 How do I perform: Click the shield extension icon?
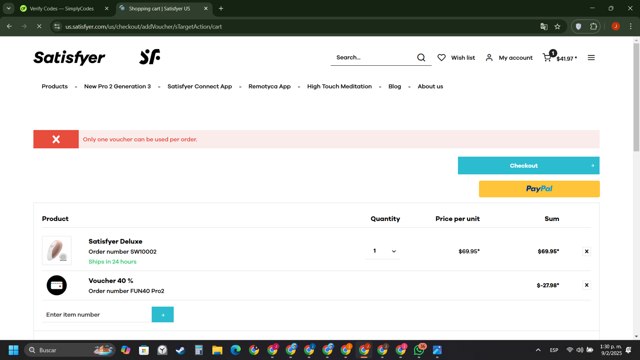[578, 27]
